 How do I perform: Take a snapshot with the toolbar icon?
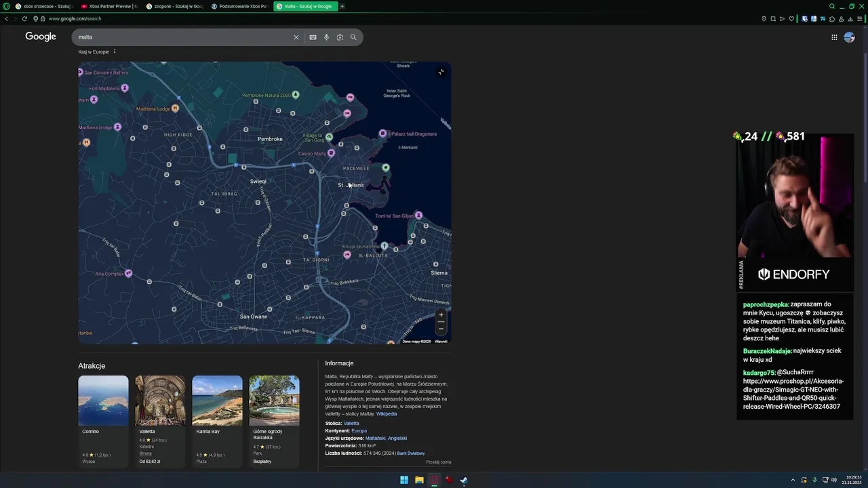pos(773,19)
